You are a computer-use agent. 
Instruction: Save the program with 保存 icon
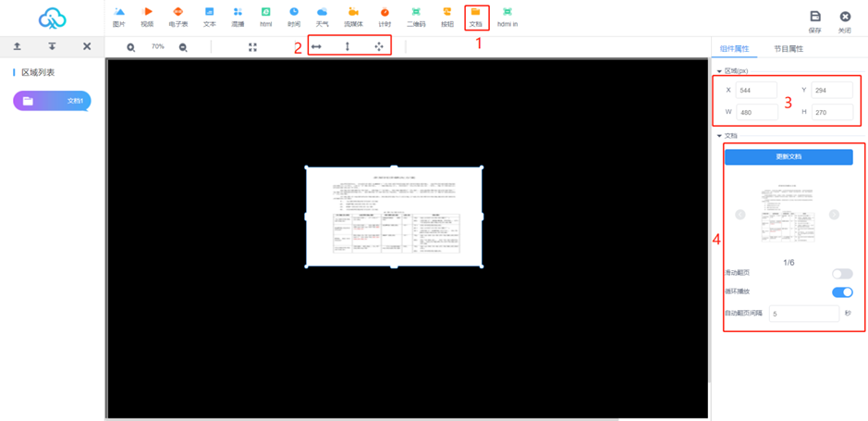tap(814, 21)
